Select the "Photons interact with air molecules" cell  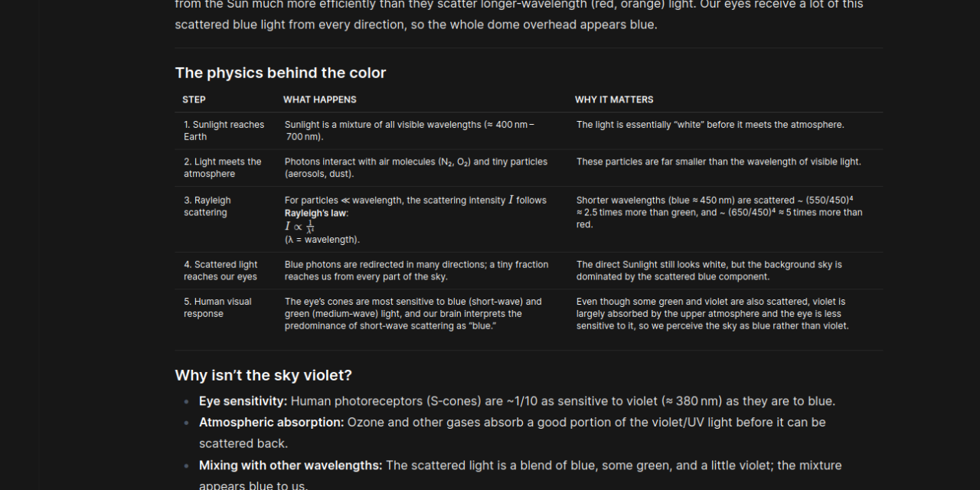tap(416, 168)
